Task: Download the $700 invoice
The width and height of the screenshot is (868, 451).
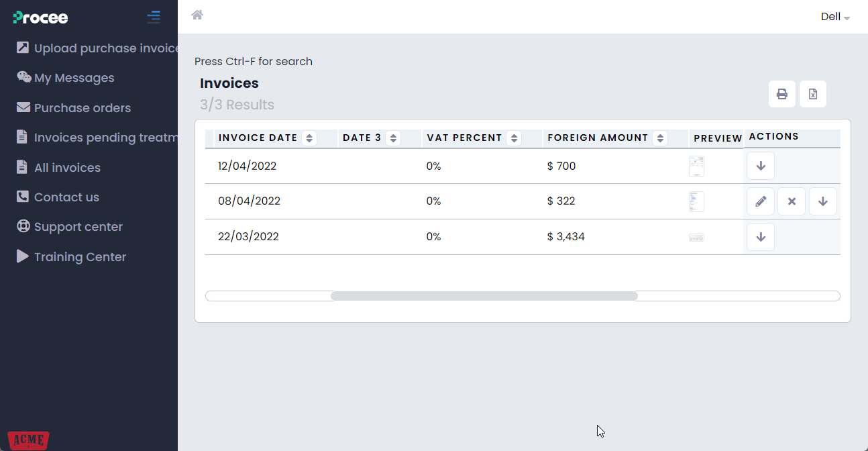Action: tap(760, 166)
